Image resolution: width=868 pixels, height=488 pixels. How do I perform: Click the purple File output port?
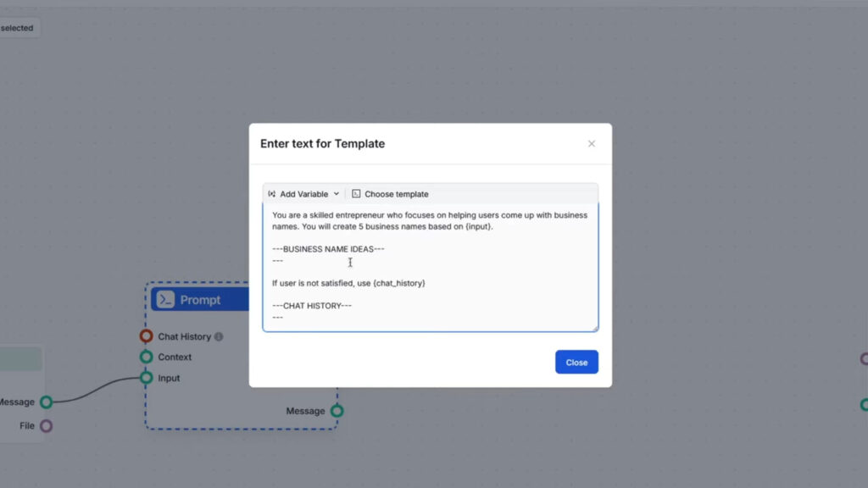pyautogui.click(x=47, y=425)
